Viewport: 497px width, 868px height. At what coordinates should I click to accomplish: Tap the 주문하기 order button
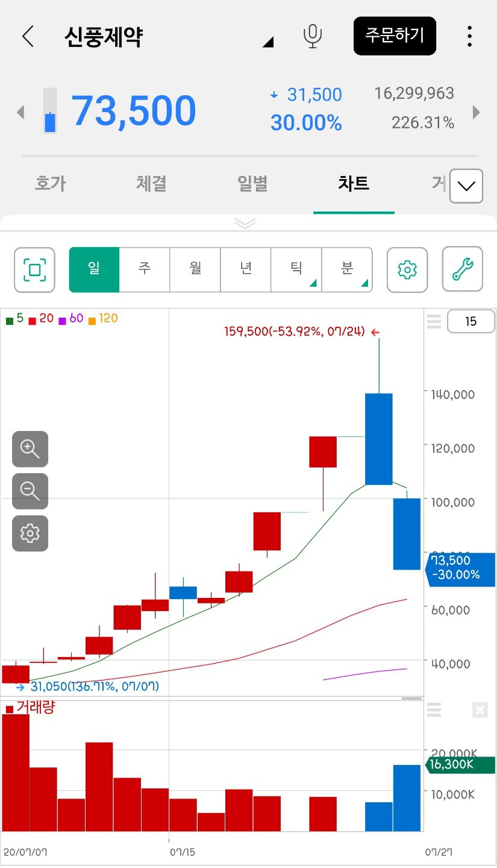click(x=395, y=36)
